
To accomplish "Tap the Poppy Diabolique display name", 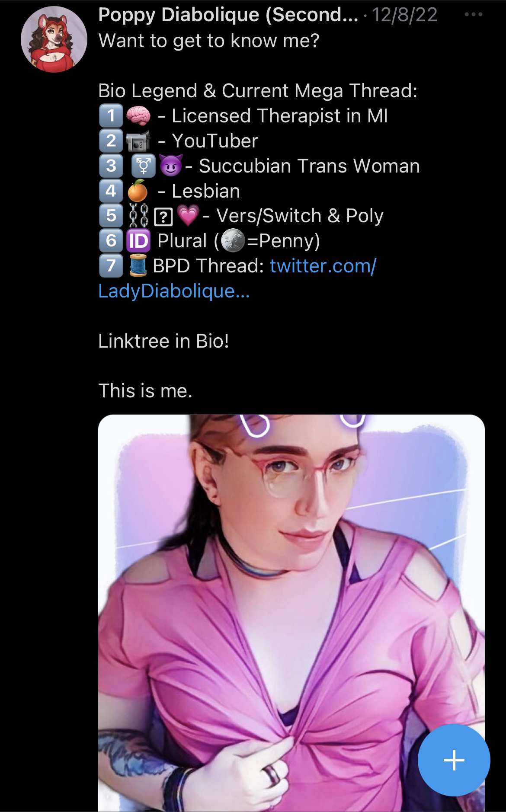I will pos(228,15).
